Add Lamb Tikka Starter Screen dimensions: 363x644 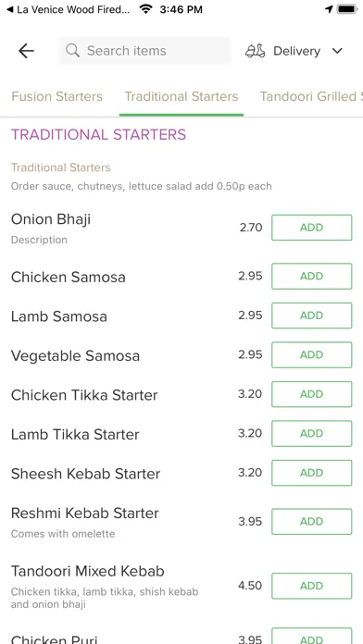[312, 433]
